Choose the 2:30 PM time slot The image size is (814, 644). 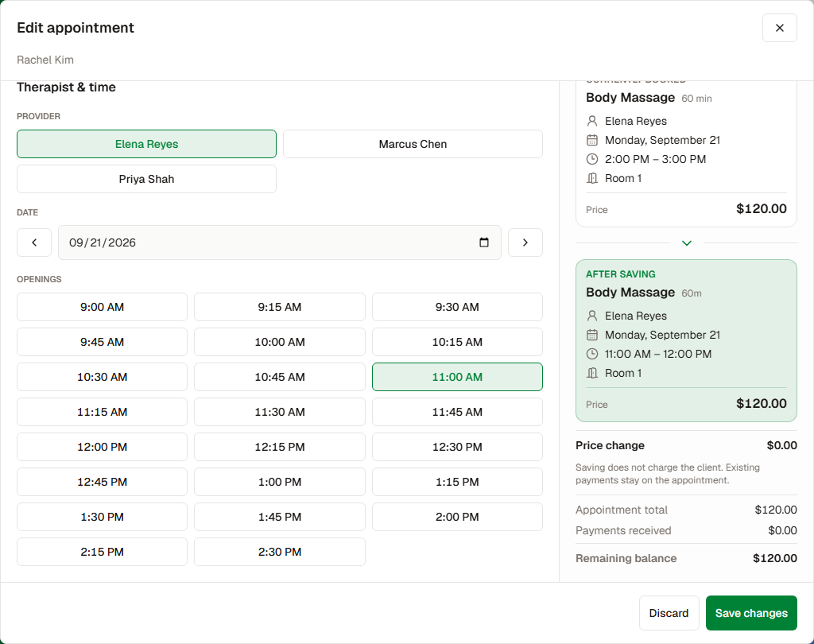280,552
